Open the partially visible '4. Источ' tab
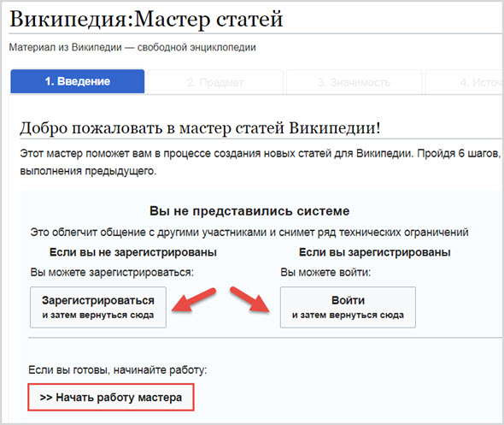 click(x=465, y=82)
